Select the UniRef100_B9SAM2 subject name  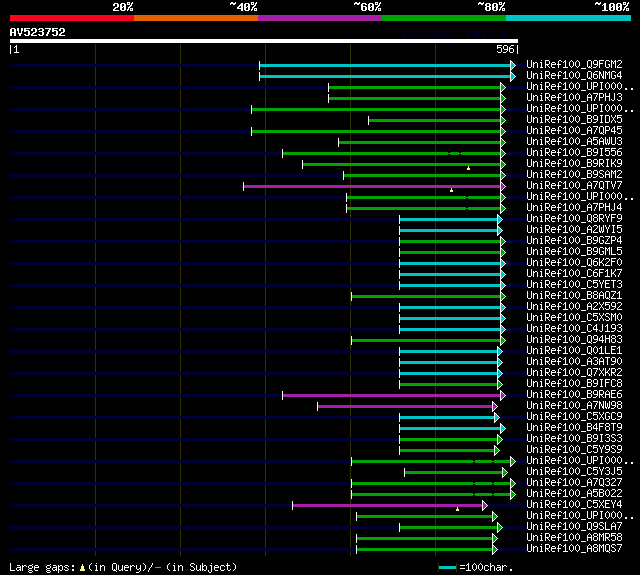click(574, 175)
